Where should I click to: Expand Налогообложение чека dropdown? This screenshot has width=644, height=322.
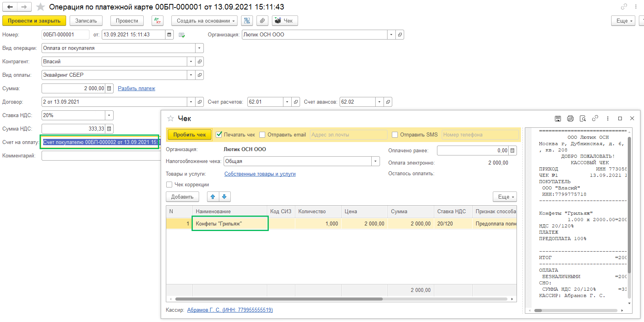pyautogui.click(x=375, y=161)
